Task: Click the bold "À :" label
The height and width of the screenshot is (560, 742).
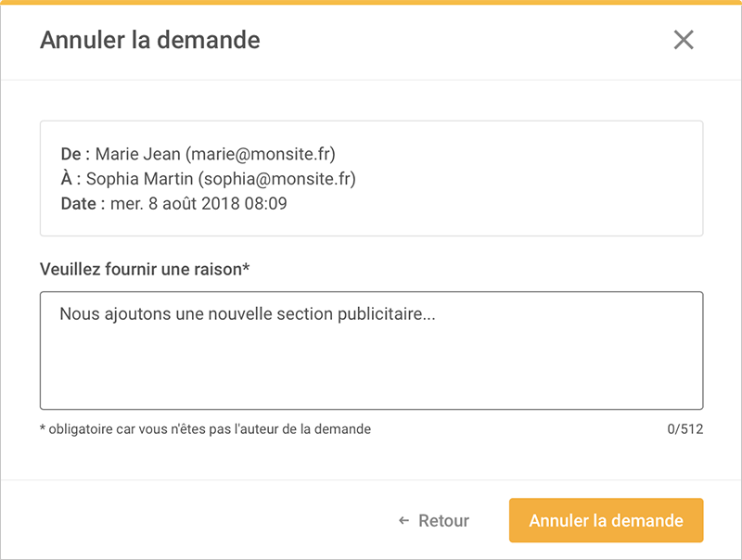Action: point(70,179)
